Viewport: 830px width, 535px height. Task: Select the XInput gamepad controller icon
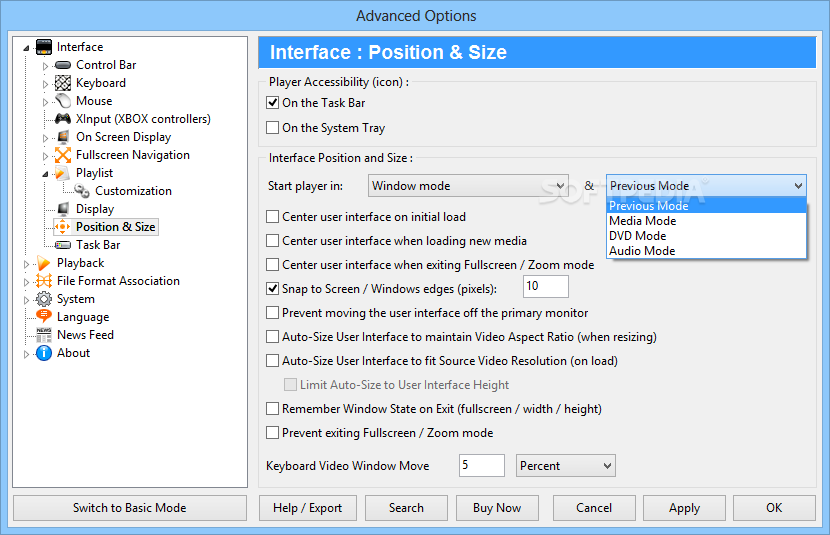pyautogui.click(x=63, y=119)
